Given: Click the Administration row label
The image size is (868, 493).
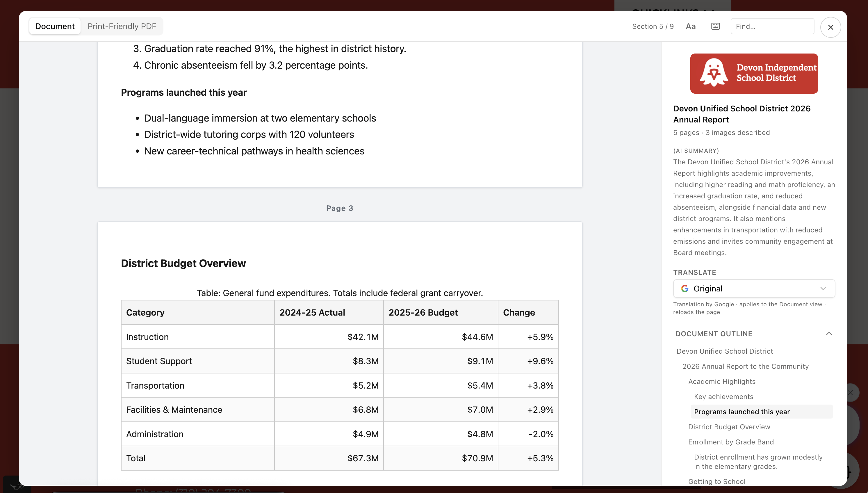Looking at the screenshot, I should tap(155, 434).
